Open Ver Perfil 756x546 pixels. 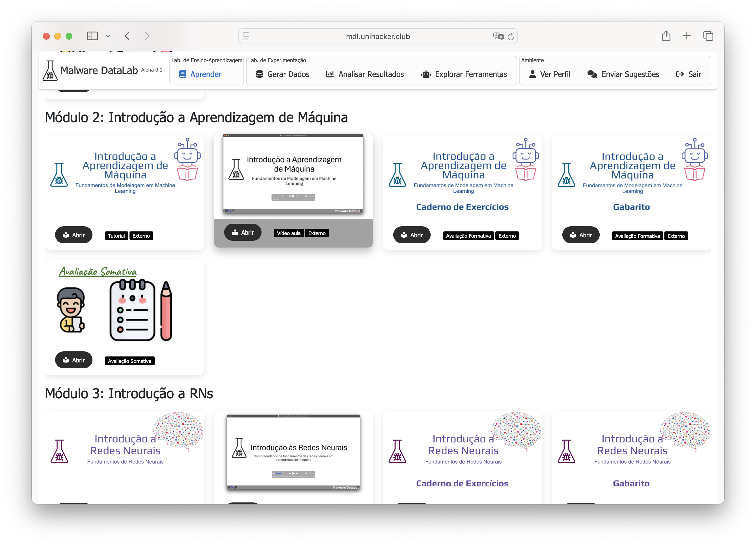pyautogui.click(x=549, y=74)
